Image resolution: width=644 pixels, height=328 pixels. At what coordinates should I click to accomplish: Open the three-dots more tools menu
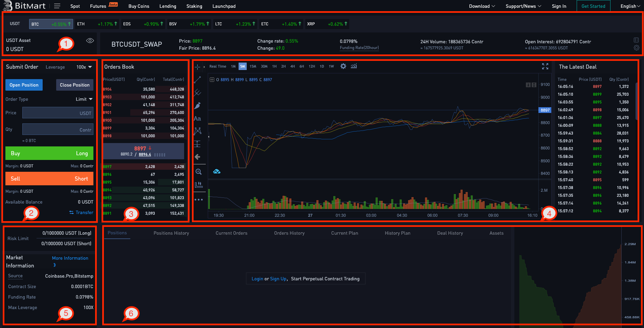click(x=199, y=200)
